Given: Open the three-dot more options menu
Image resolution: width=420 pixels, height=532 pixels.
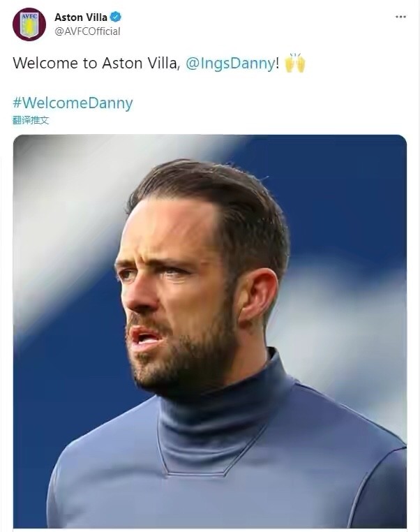Looking at the screenshot, I should 400,17.
